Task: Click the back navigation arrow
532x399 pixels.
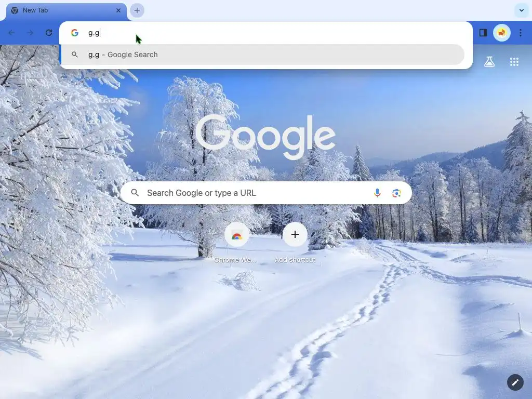Action: click(11, 33)
